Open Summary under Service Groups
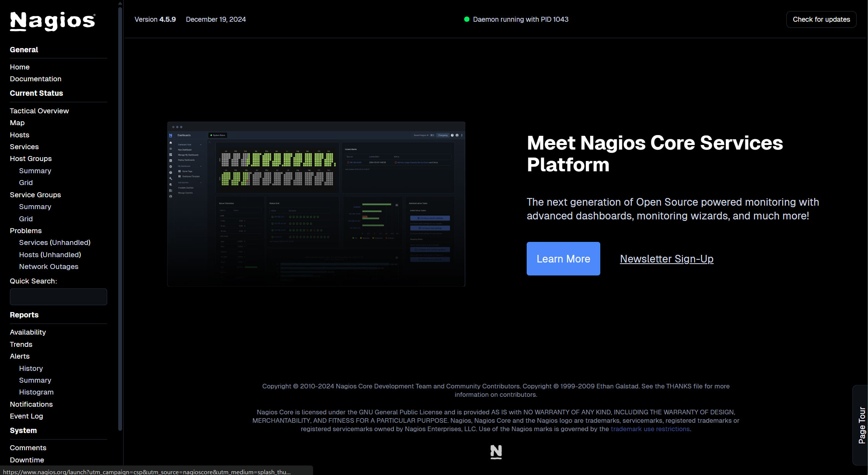 point(35,206)
